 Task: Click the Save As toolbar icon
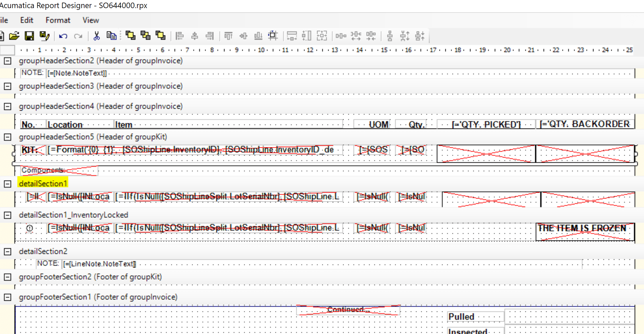[44, 36]
